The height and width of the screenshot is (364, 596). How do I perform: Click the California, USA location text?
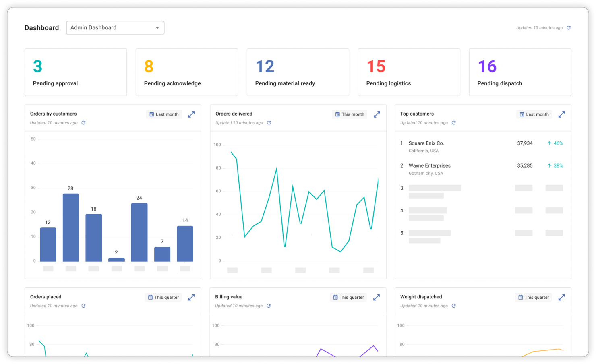pos(424,151)
